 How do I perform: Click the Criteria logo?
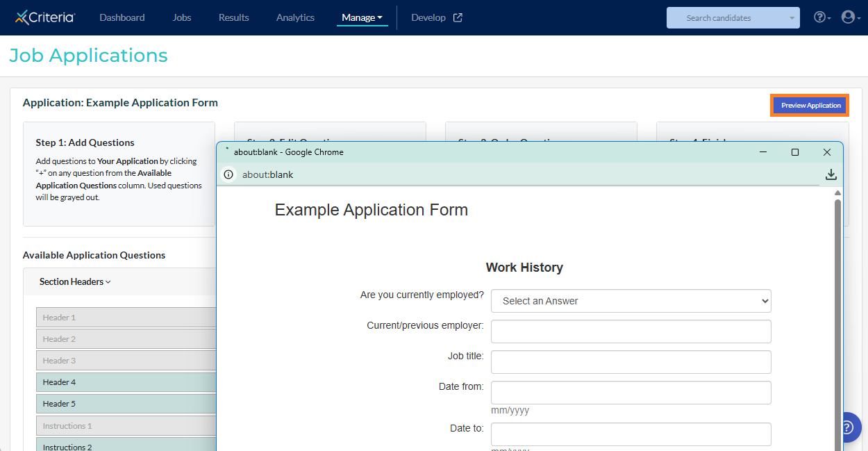point(45,17)
